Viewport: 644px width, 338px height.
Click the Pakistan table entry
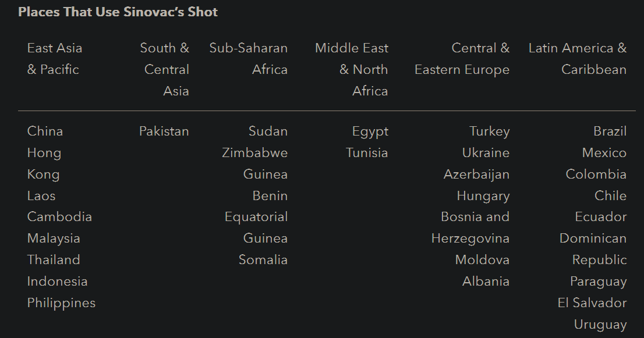click(x=164, y=131)
